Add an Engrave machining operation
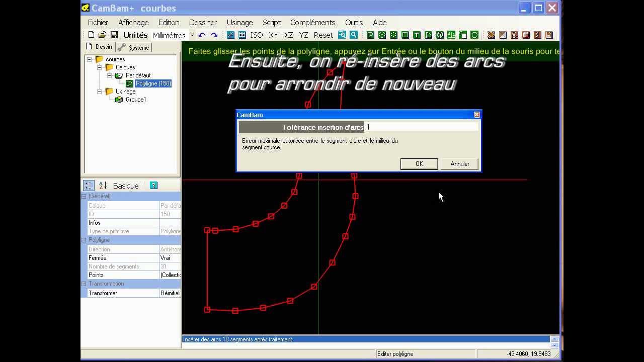 514,35
